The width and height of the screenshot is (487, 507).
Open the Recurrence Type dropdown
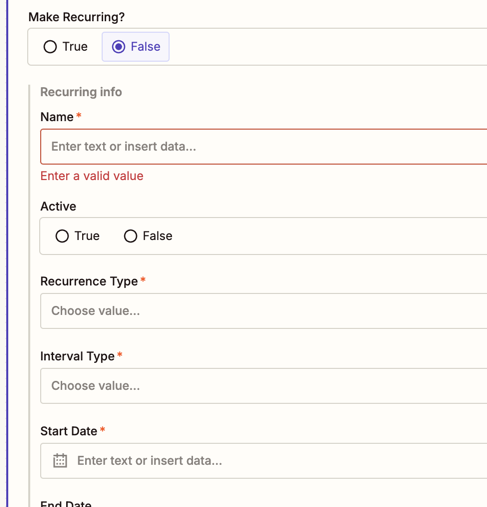[264, 311]
